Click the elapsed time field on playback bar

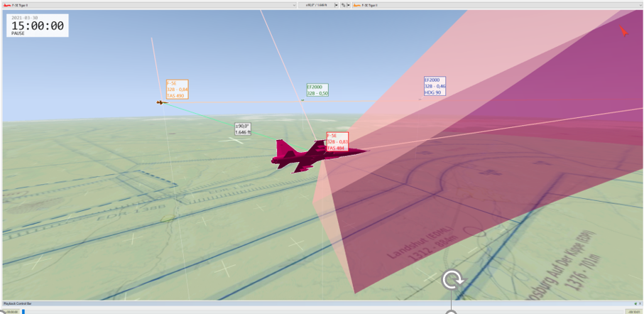10,310
